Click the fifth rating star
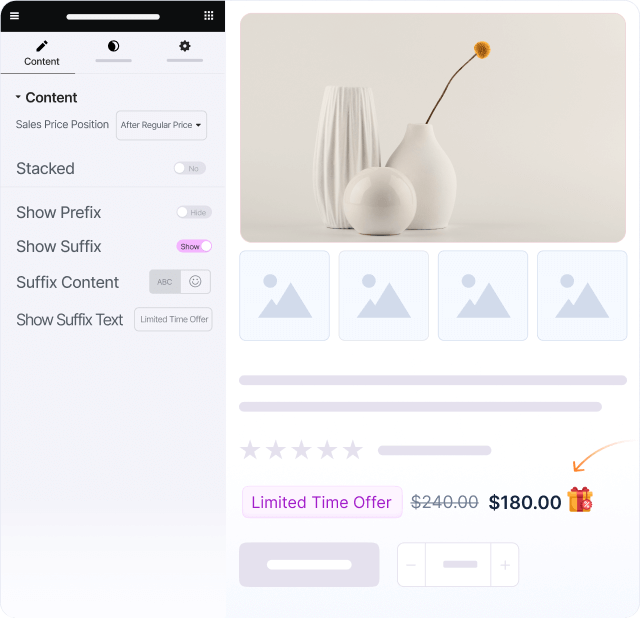Image resolution: width=640 pixels, height=618 pixels. [x=353, y=450]
